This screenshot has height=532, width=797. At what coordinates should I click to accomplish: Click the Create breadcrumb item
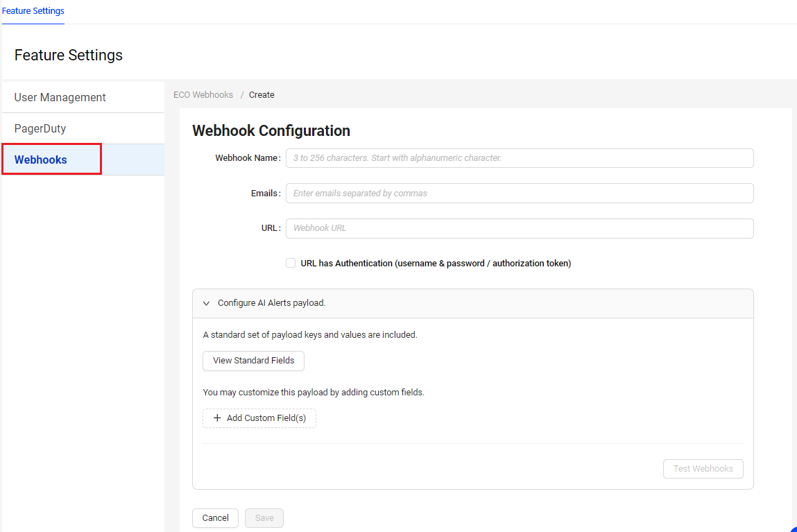tap(262, 95)
